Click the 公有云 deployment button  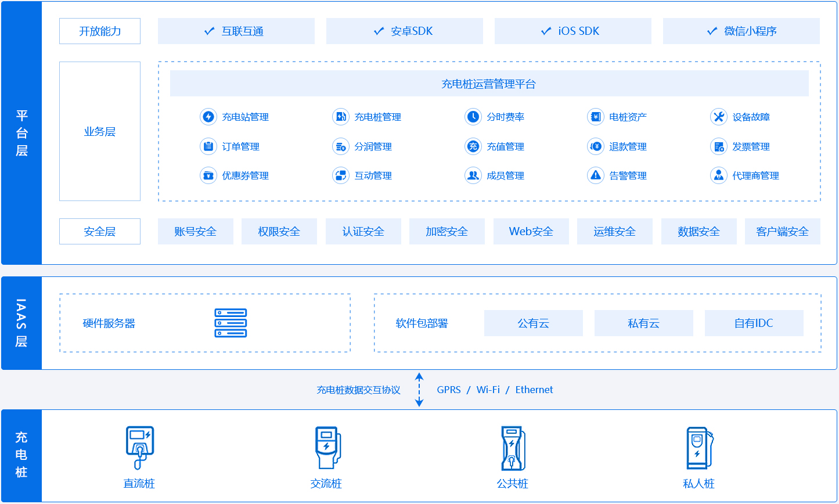(x=533, y=323)
